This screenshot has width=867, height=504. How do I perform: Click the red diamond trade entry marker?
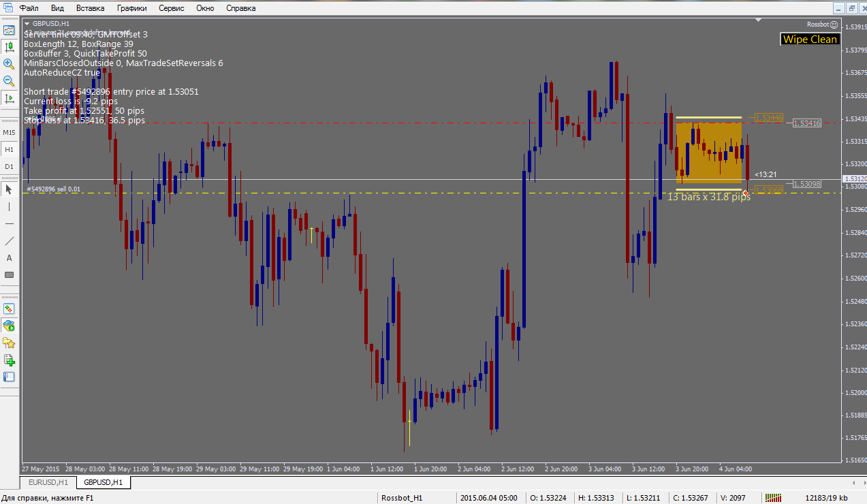(x=746, y=193)
